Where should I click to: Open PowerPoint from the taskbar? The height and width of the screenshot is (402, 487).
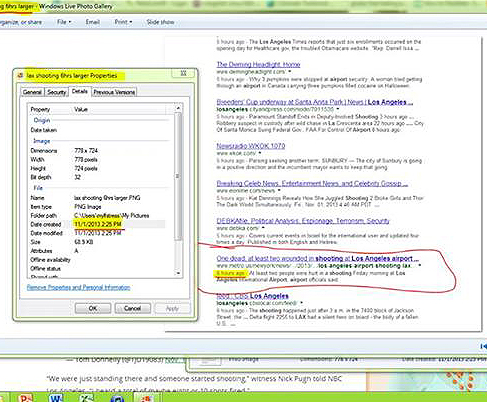26,398
